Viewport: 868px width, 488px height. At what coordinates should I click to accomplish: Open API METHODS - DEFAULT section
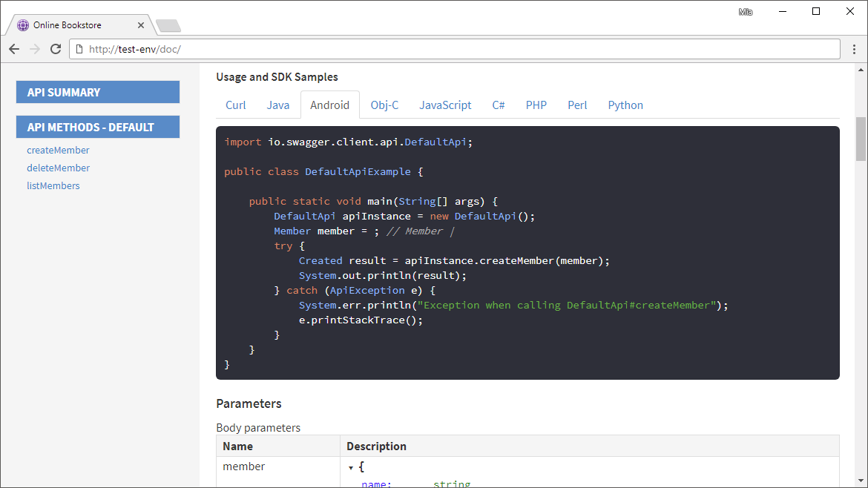click(x=98, y=127)
